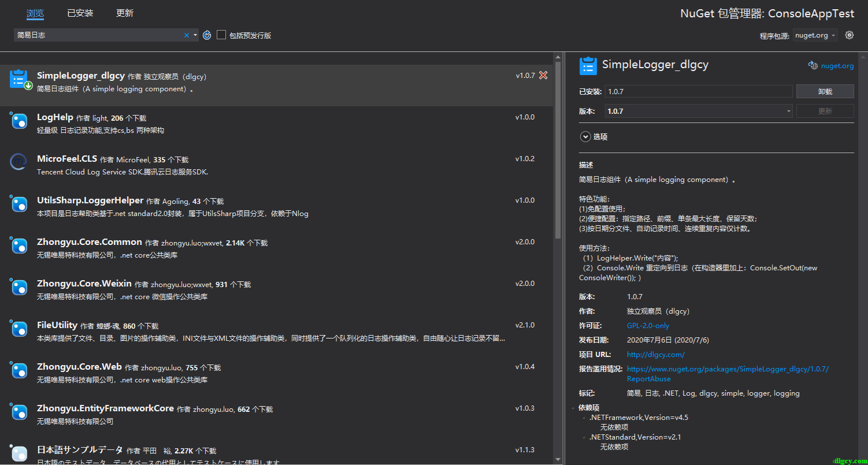Click the 卸载 button
The height and width of the screenshot is (465, 868).
[825, 91]
